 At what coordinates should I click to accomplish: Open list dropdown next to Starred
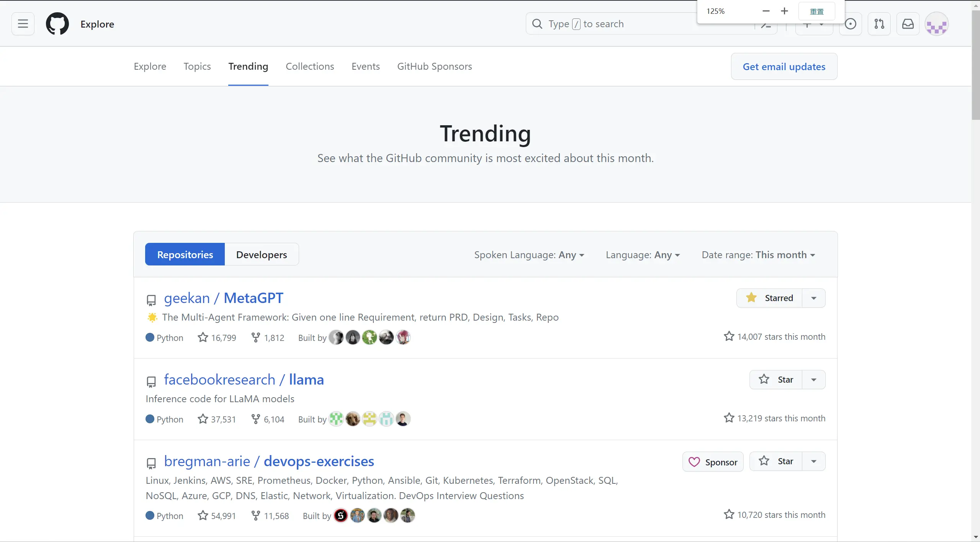click(814, 298)
